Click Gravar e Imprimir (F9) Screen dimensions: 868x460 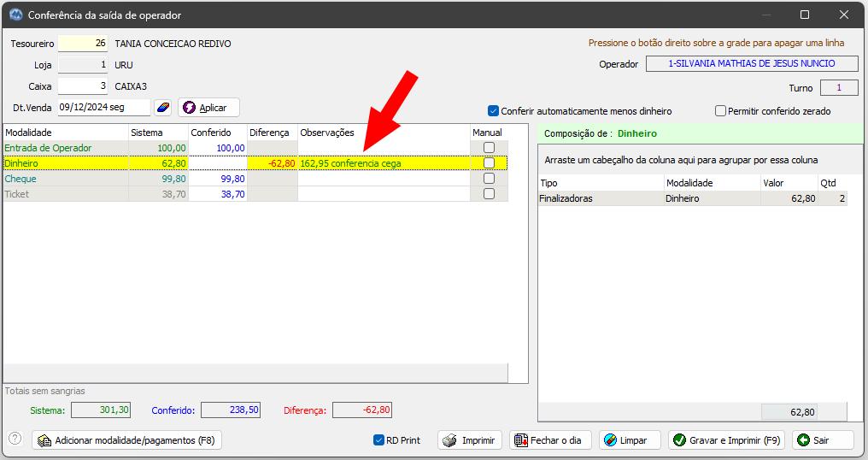tap(726, 440)
